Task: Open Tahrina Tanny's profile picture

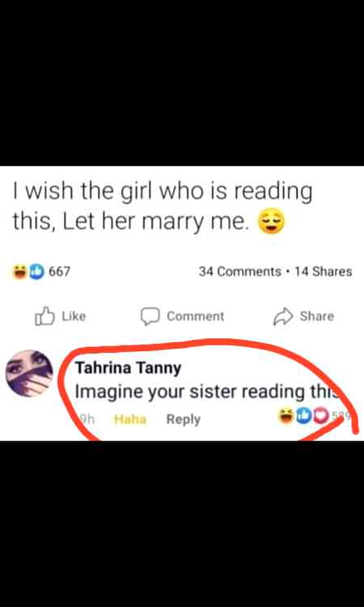Action: coord(29,373)
